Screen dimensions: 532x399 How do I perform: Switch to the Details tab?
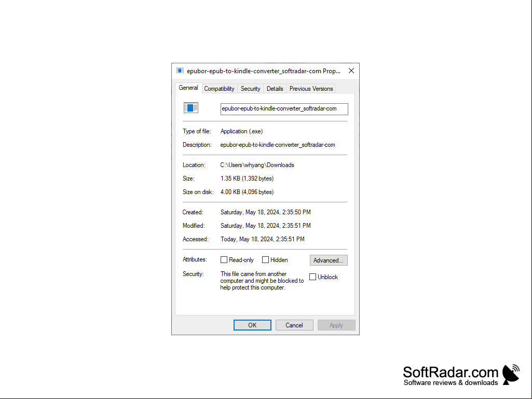tap(275, 89)
